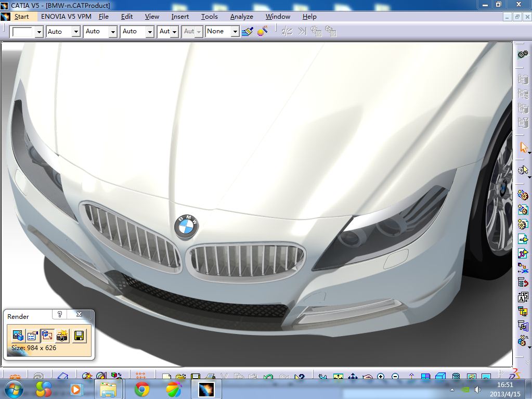The image size is (532, 399).
Task: Click the first scene icon in Render panel
Action: point(18,336)
